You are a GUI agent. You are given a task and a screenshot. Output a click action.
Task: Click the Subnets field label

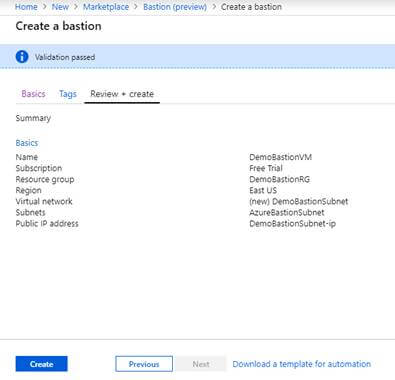coord(30,212)
